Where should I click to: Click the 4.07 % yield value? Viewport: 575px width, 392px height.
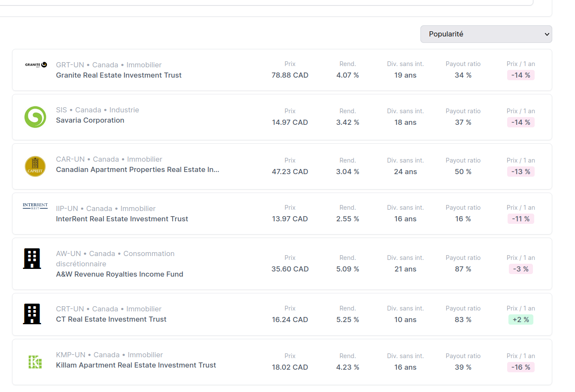pyautogui.click(x=347, y=75)
